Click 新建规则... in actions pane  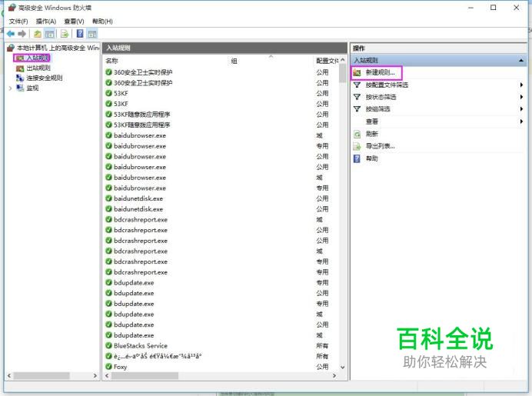click(x=380, y=72)
